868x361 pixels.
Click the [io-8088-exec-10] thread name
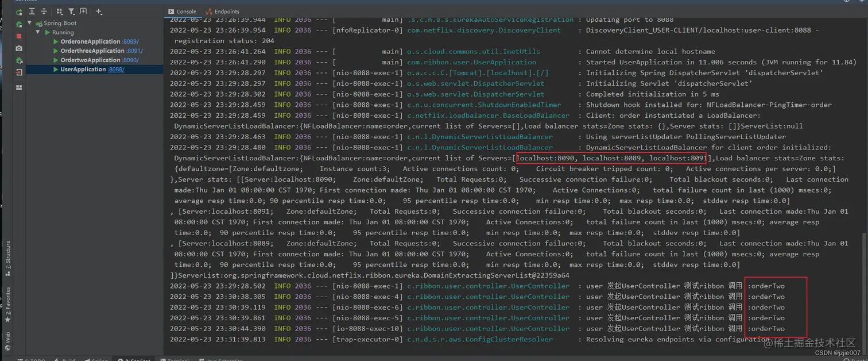[x=367, y=329]
